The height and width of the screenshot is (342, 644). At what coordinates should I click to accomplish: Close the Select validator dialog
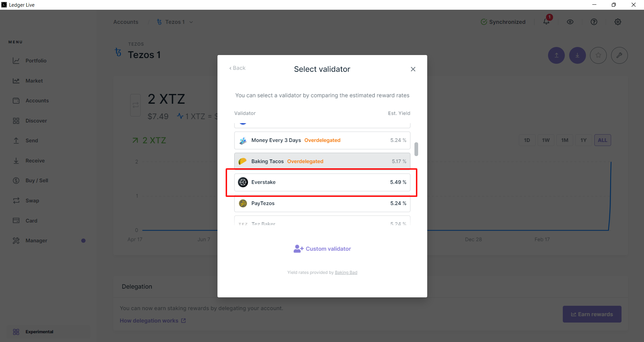pos(413,69)
